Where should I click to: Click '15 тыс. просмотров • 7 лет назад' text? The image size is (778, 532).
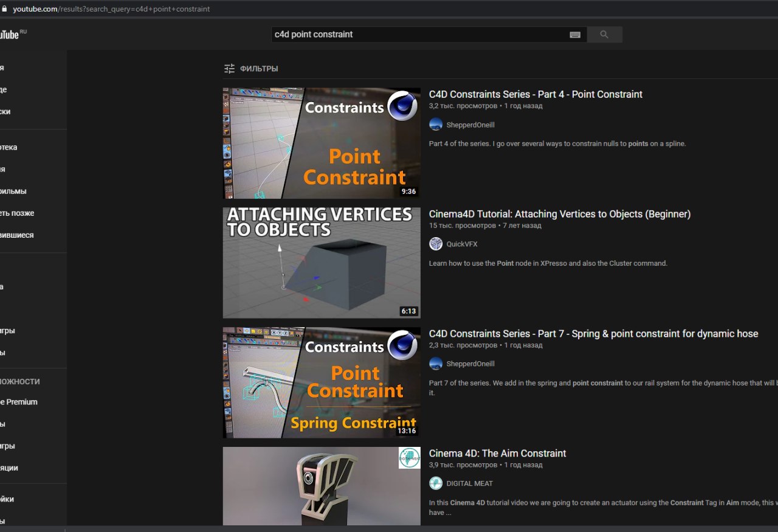click(x=485, y=226)
